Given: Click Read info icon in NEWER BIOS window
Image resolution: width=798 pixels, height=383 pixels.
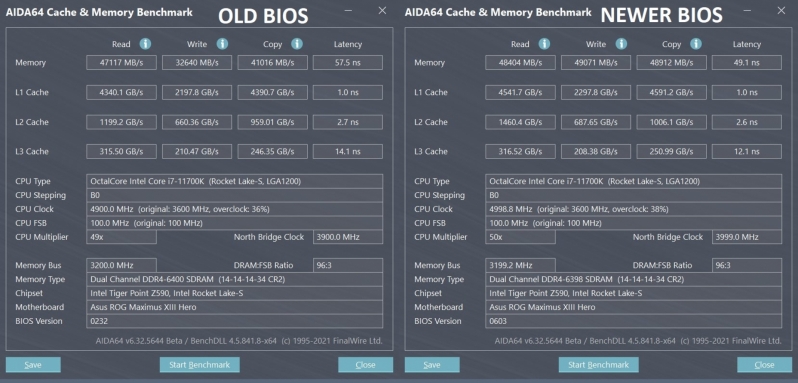Looking at the screenshot, I should [545, 44].
